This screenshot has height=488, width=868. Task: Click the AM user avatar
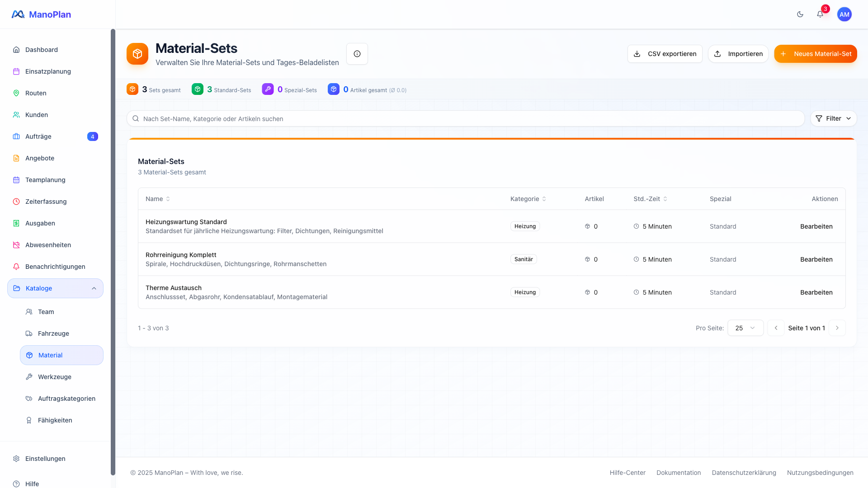[844, 14]
